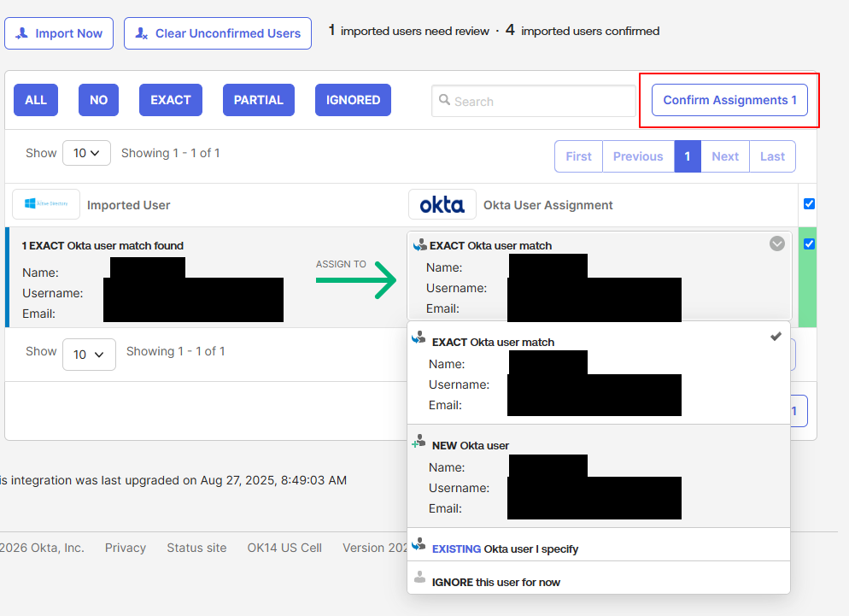Click the Import Now button

[x=59, y=33]
